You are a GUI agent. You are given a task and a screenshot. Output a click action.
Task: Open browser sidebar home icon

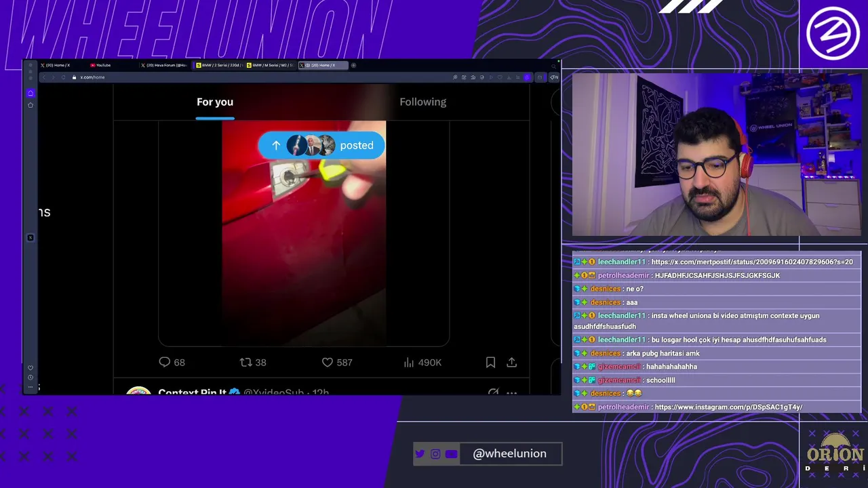coord(30,93)
